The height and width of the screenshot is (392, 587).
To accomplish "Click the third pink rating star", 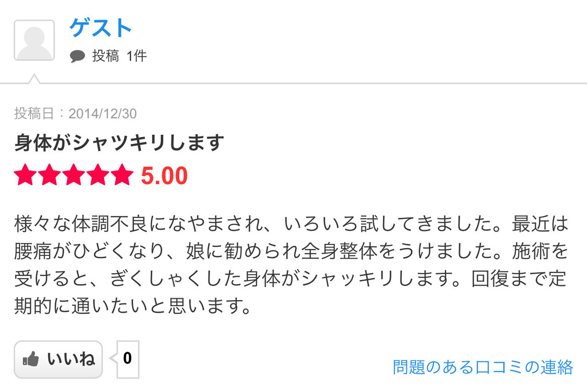I will (x=74, y=176).
